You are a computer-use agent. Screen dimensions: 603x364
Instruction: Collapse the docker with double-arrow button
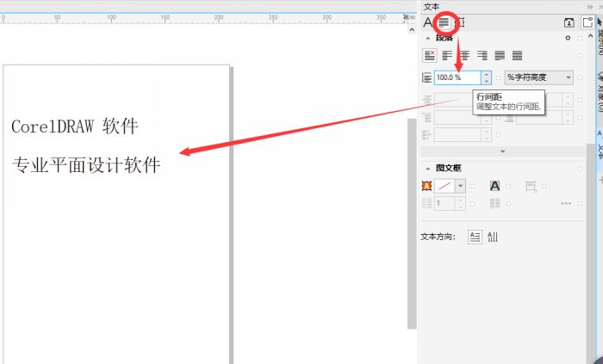tap(590, 7)
